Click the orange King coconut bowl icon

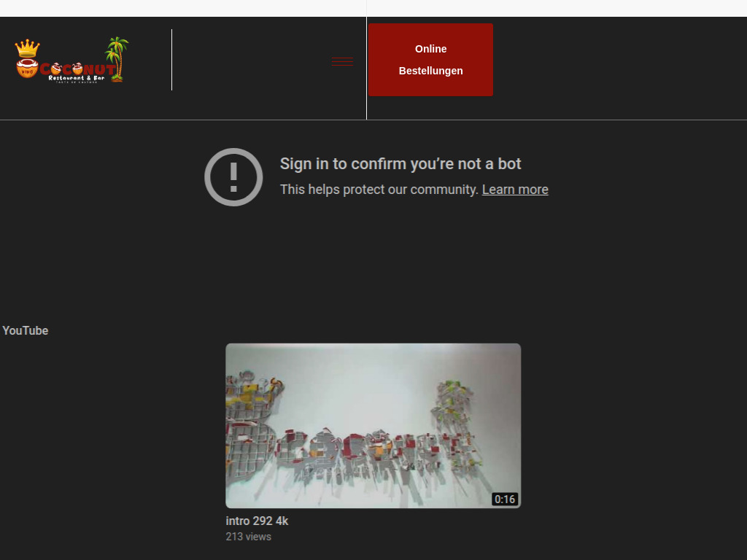(27, 69)
